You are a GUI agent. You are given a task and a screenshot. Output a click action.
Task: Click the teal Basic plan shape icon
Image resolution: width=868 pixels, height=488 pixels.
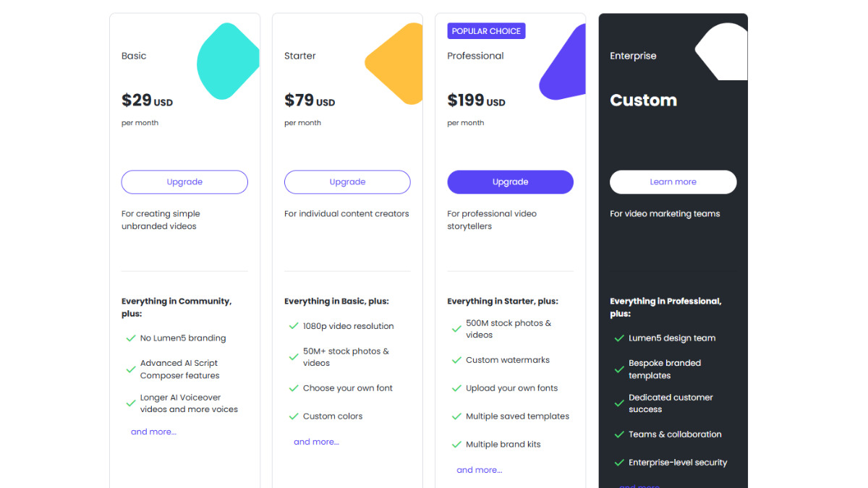click(228, 61)
